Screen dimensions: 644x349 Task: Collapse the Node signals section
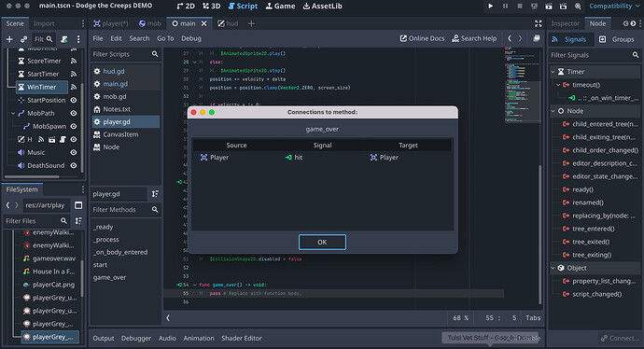pos(553,111)
